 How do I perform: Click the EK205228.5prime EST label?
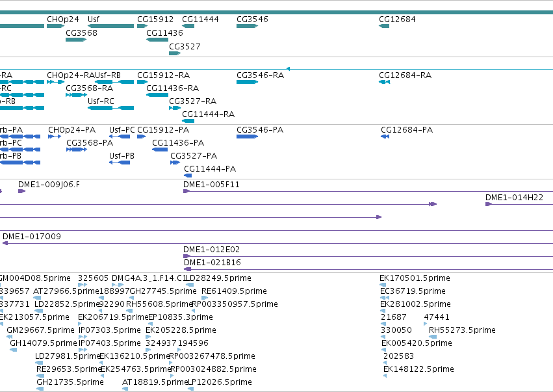point(181,330)
